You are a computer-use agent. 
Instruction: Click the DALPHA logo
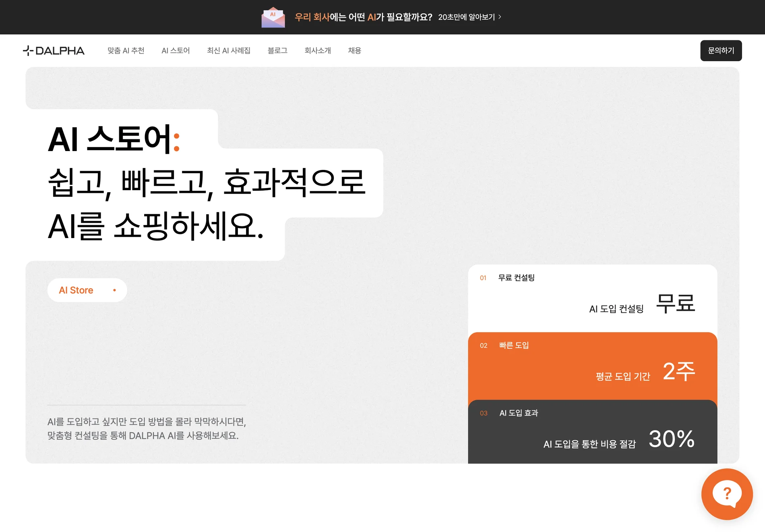coord(54,51)
